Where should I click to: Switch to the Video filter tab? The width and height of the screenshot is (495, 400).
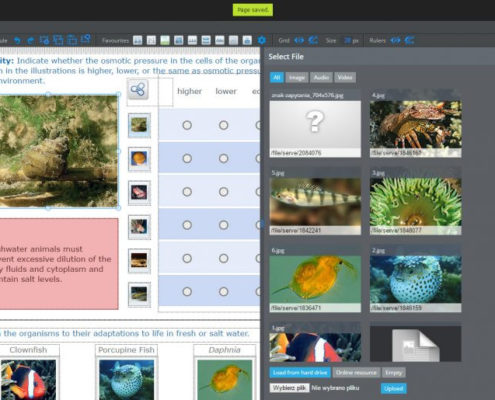[345, 77]
